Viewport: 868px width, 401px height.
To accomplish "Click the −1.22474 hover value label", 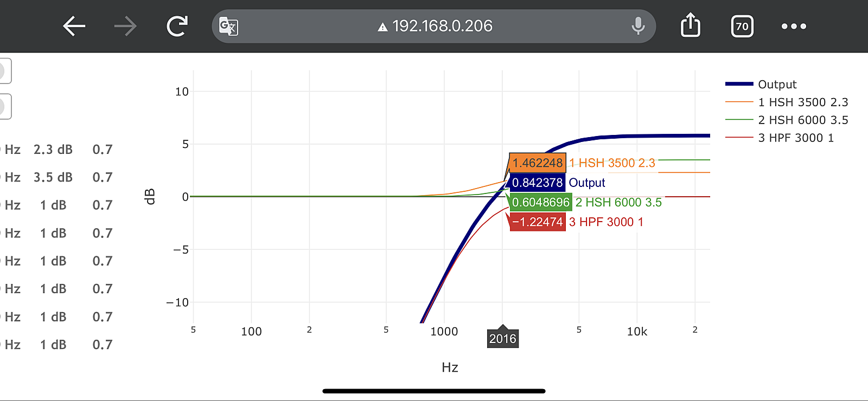I will click(537, 222).
